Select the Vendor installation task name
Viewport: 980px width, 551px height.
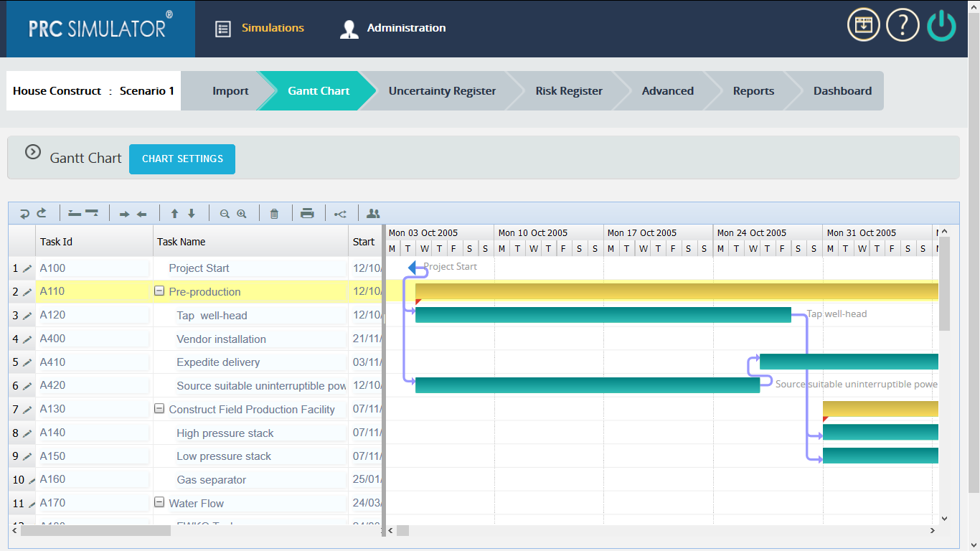pyautogui.click(x=221, y=339)
